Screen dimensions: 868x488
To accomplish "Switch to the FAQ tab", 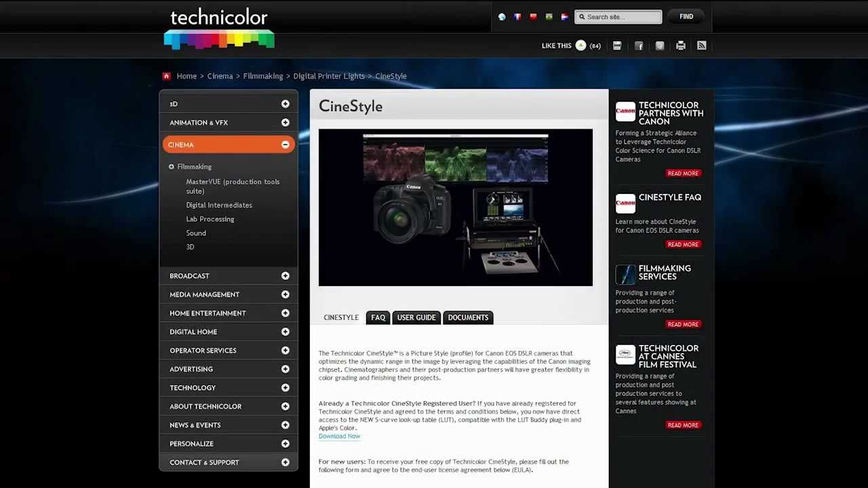I will (378, 317).
